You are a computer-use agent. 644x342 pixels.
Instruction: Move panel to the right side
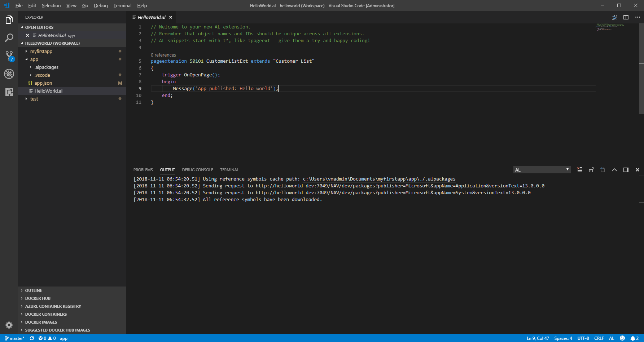click(x=626, y=170)
